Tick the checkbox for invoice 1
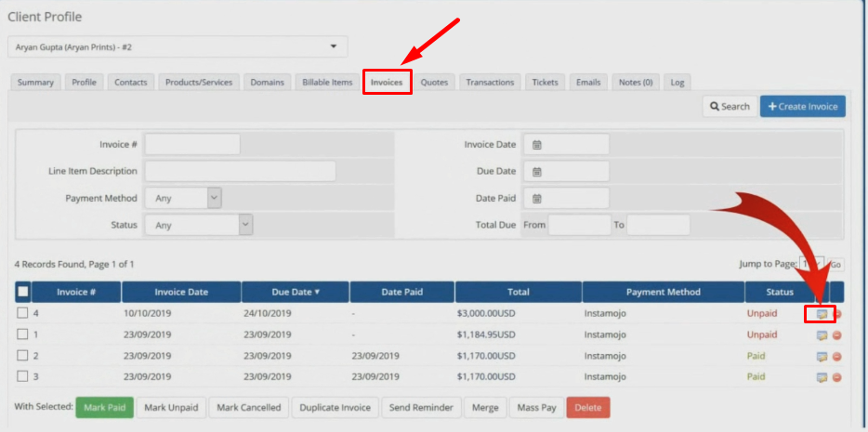 pyautogui.click(x=22, y=334)
